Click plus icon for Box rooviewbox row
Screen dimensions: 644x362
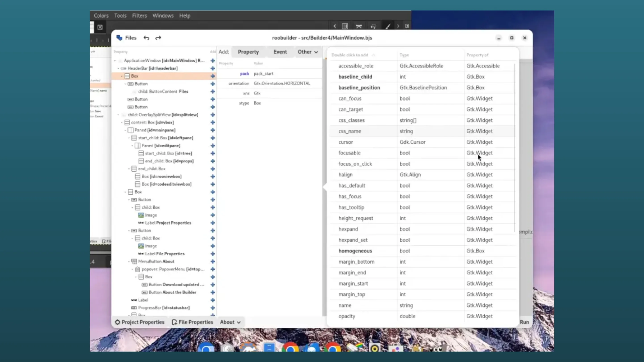pyautogui.click(x=213, y=176)
